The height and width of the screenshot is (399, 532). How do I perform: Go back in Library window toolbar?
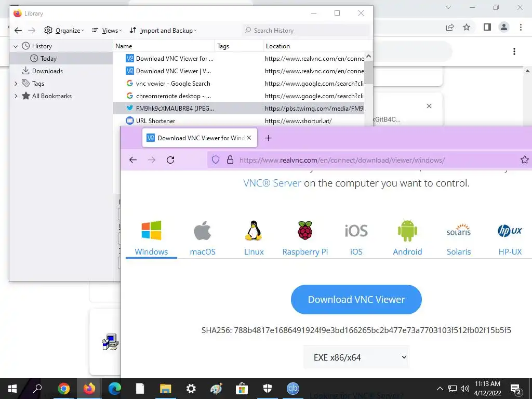18,31
